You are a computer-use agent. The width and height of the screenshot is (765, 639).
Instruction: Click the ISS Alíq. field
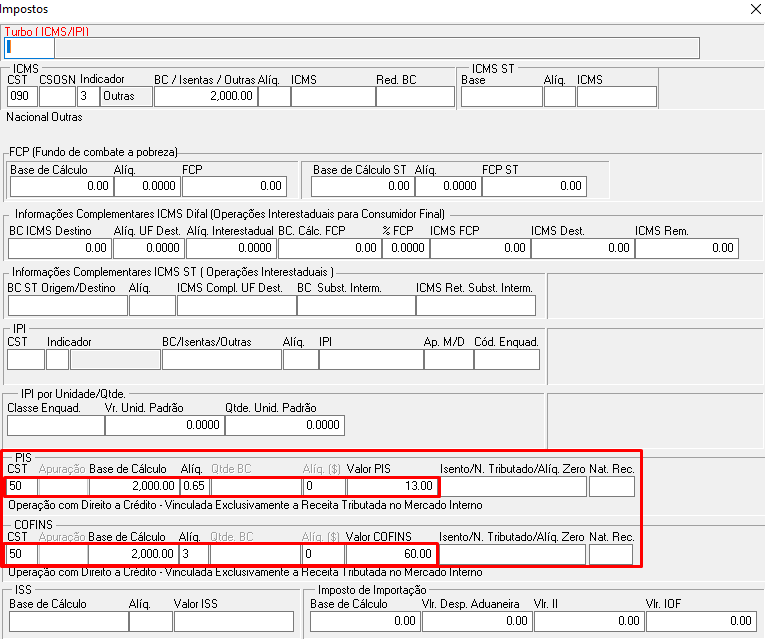tap(151, 622)
